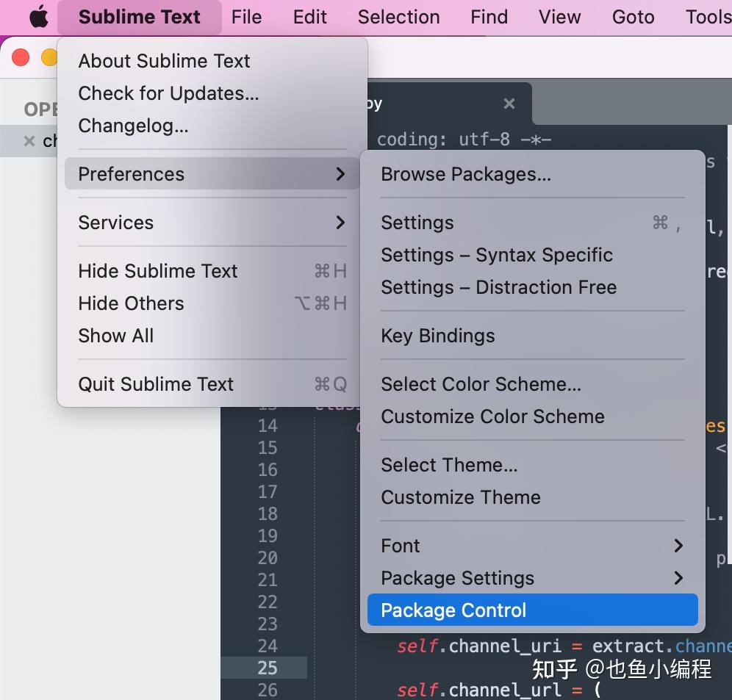Open Settings from Preferences submenu

417,223
